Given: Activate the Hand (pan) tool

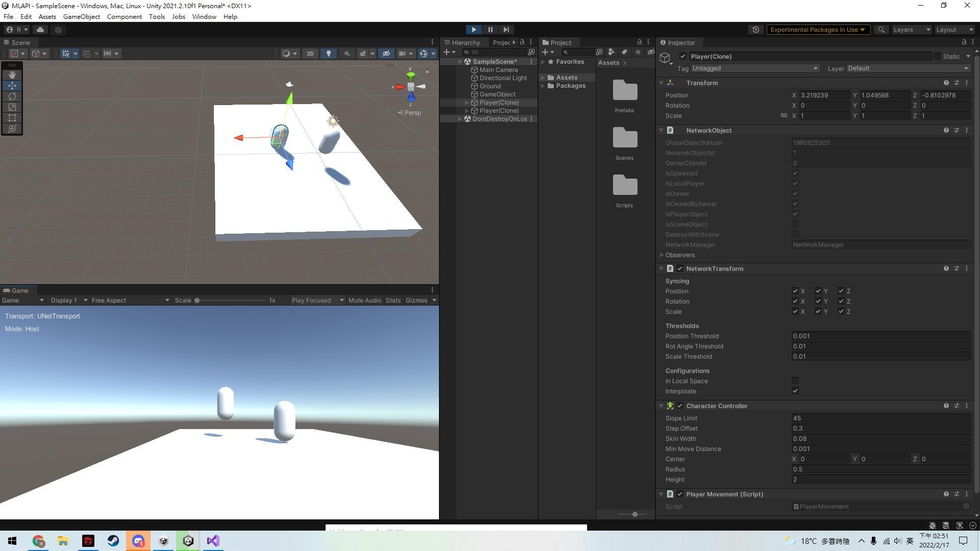Looking at the screenshot, I should [12, 75].
